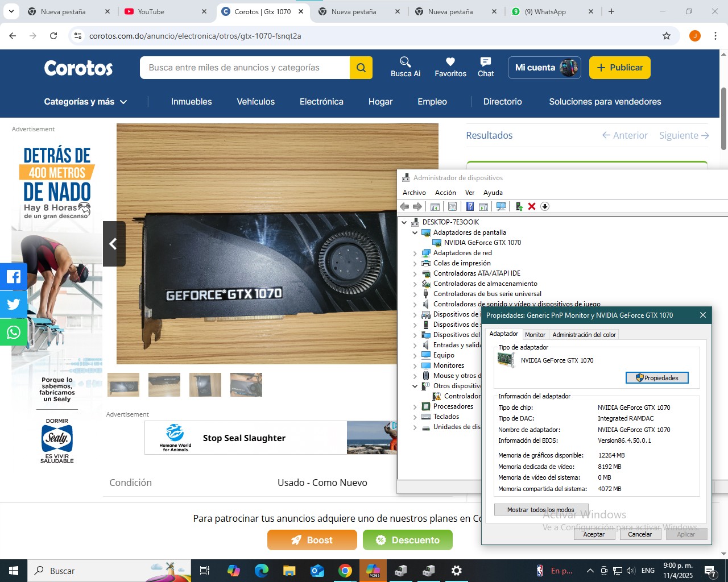Show previous photo with left chevron on image
This screenshot has height=582, width=728.
[114, 244]
